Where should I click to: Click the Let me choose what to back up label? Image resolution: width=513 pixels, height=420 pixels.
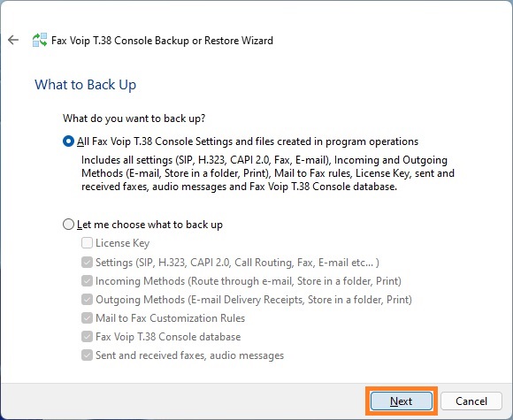point(149,225)
